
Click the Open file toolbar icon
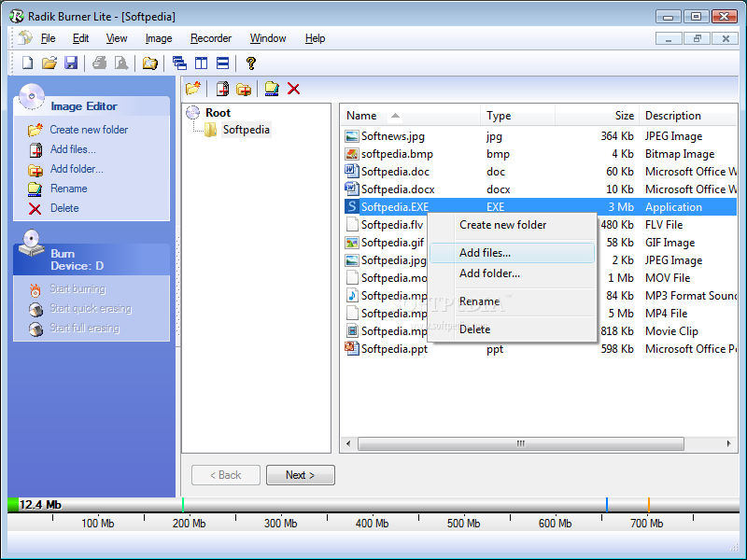[49, 63]
